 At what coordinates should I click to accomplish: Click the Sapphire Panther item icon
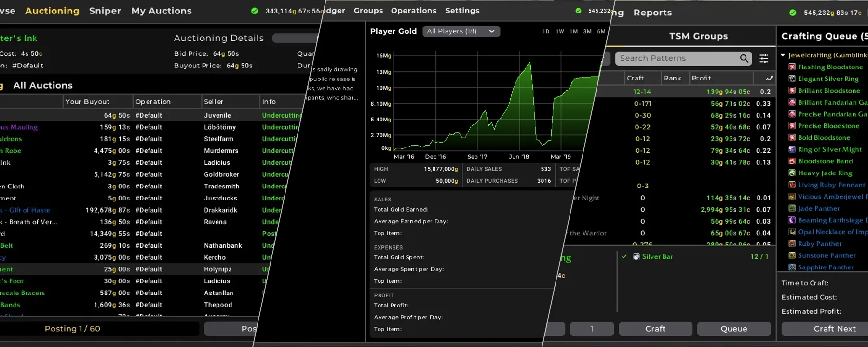coord(792,267)
